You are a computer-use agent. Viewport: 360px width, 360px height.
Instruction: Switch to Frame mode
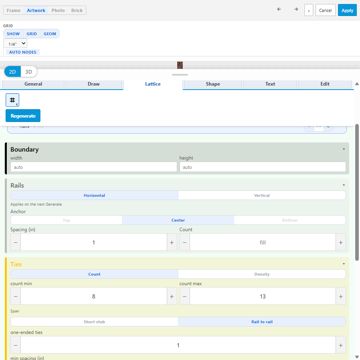[x=13, y=10]
